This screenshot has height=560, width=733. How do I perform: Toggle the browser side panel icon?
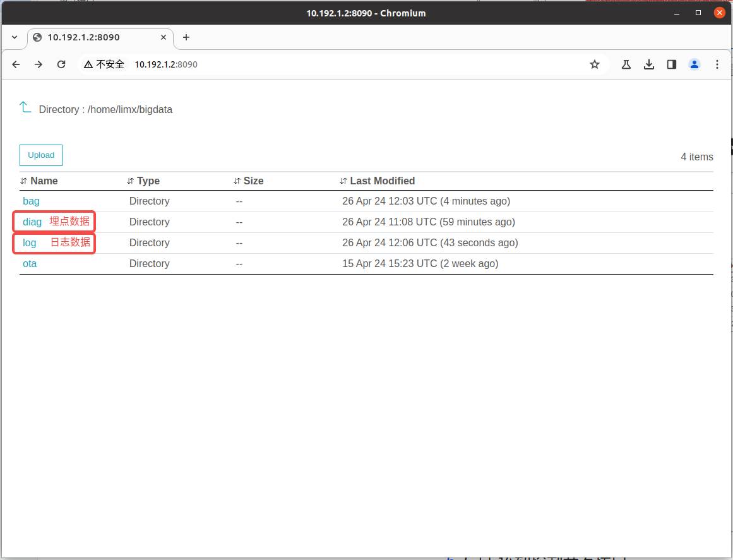pyautogui.click(x=671, y=64)
